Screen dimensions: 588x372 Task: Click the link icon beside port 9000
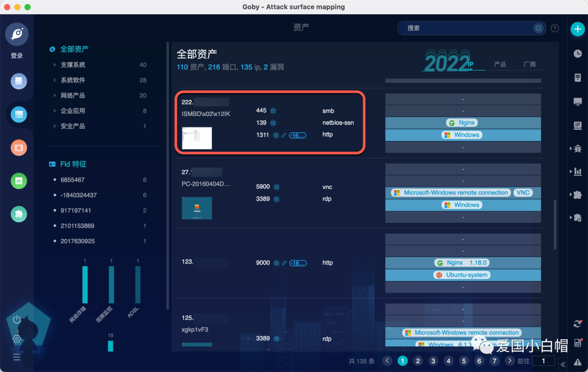[x=284, y=263]
